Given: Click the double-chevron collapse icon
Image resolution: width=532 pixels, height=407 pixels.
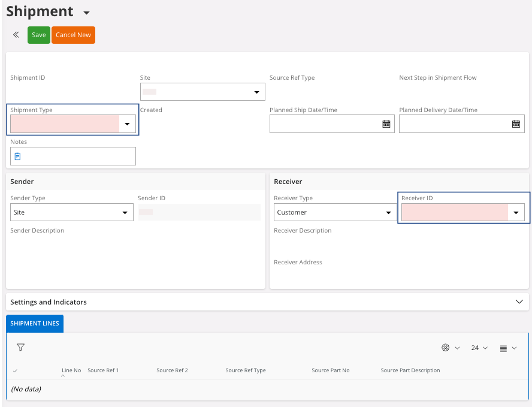Looking at the screenshot, I should pos(16,35).
